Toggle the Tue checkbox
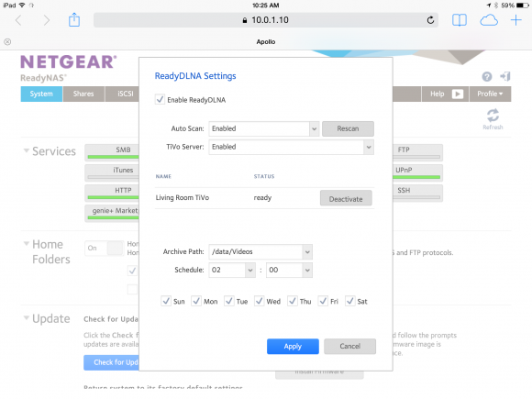532x399 pixels. pyautogui.click(x=229, y=301)
